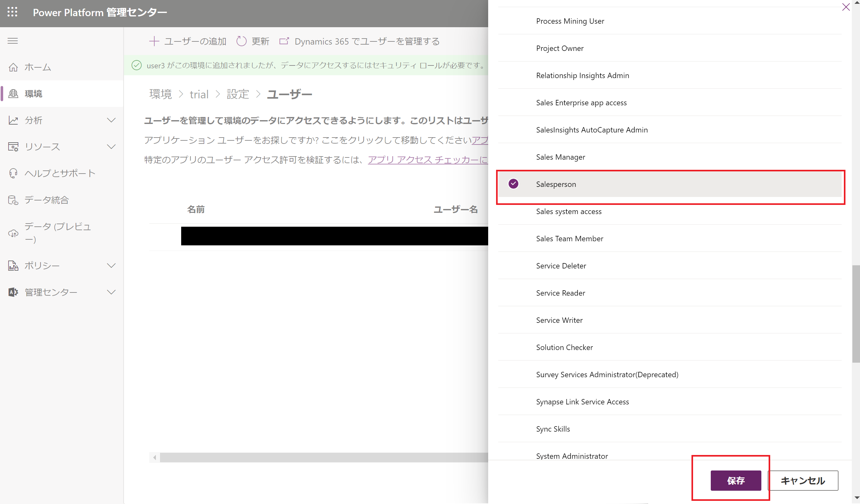
Task: Open データ統合 in the sidebar
Action: pyautogui.click(x=61, y=200)
